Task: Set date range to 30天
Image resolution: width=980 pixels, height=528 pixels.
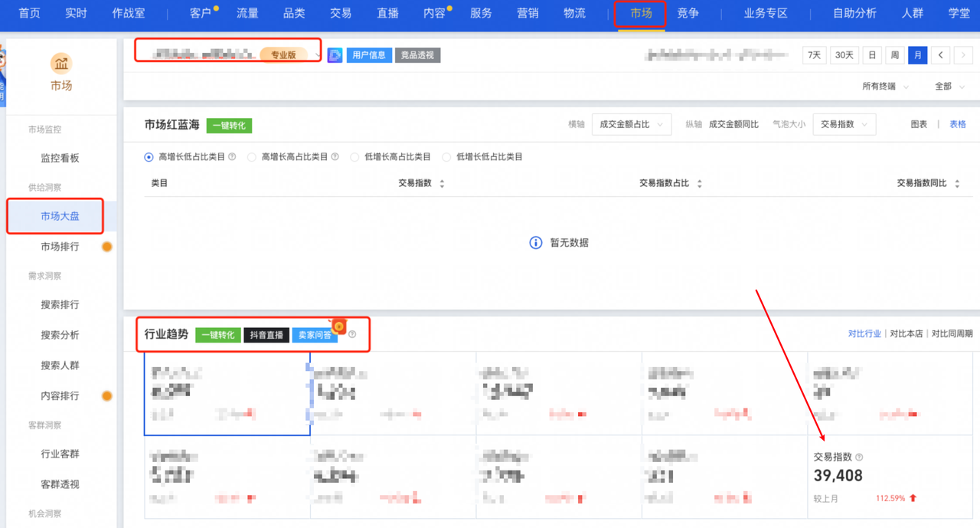Action: [x=844, y=55]
